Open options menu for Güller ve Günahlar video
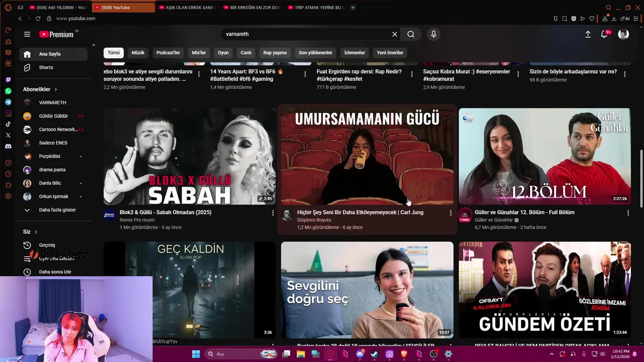The width and height of the screenshot is (644, 362). 628,213
